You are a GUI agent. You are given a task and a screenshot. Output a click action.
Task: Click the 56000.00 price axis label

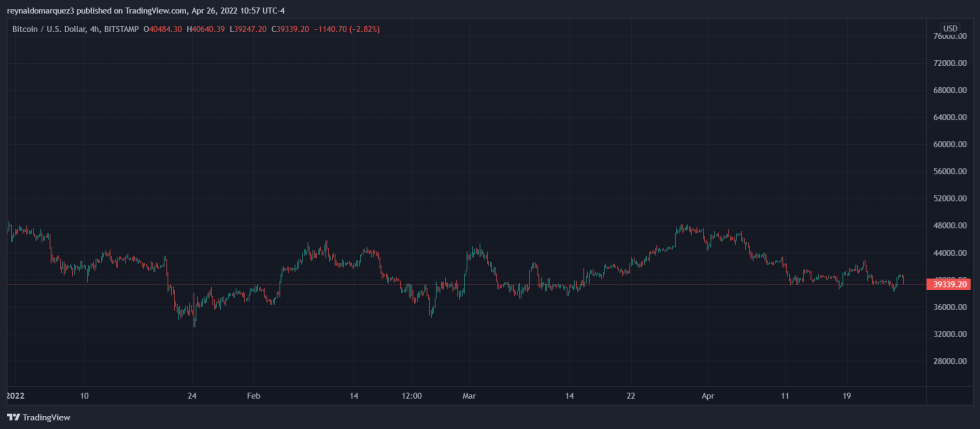(x=950, y=171)
